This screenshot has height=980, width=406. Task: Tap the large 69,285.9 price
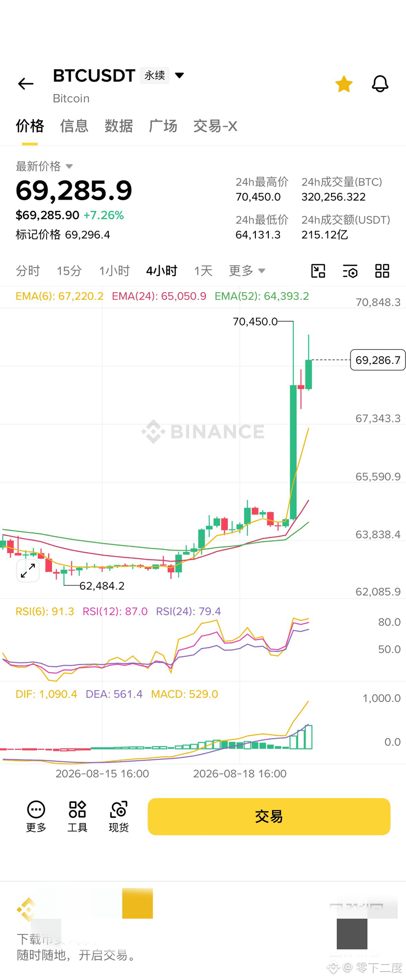[74, 190]
